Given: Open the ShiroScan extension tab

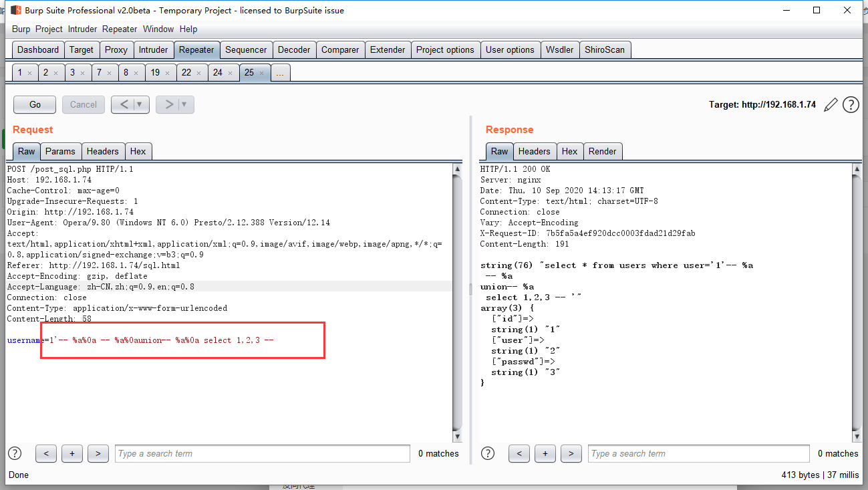Looking at the screenshot, I should click(x=605, y=49).
